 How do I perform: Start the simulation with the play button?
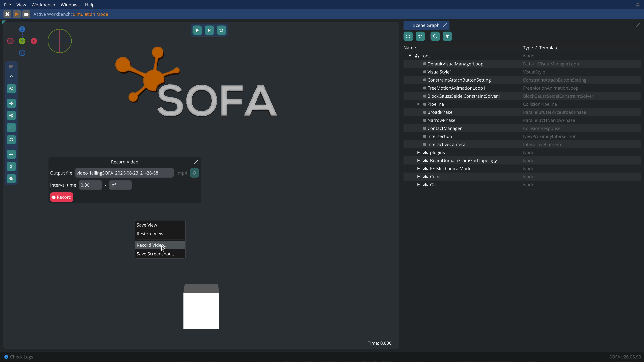point(197,30)
